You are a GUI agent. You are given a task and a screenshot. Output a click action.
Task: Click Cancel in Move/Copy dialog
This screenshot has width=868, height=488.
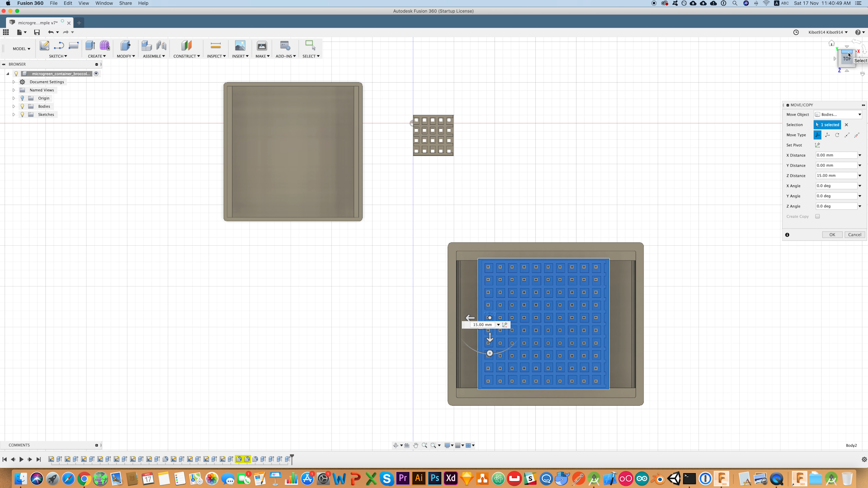coord(855,234)
